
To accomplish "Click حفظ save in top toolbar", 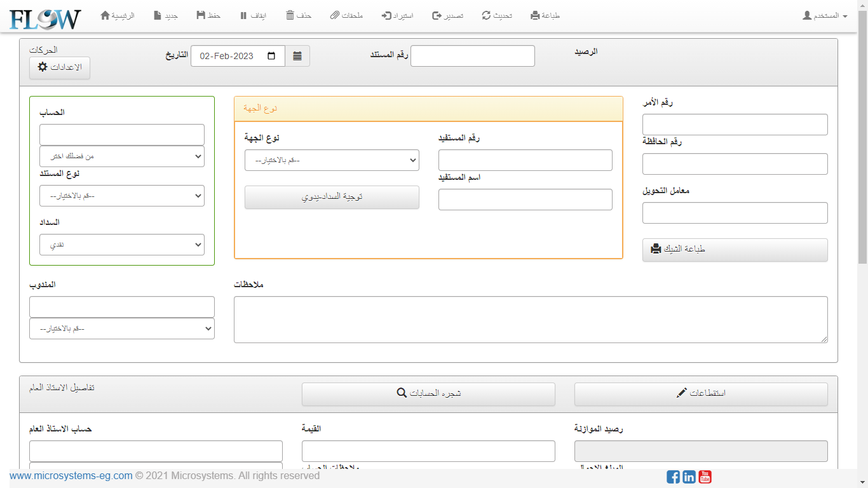I will coord(208,16).
